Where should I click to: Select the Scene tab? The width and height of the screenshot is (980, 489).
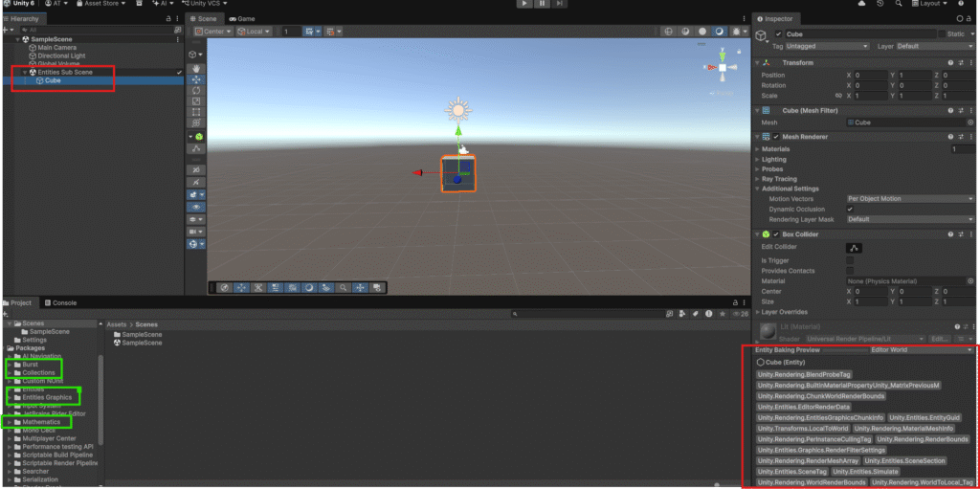click(x=203, y=19)
